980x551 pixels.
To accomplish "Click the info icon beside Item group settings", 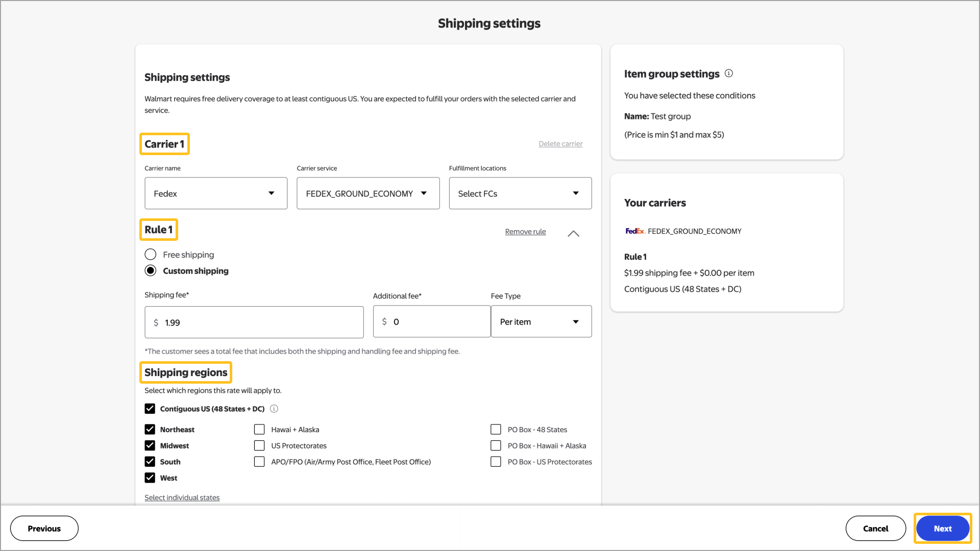I will pos(728,73).
